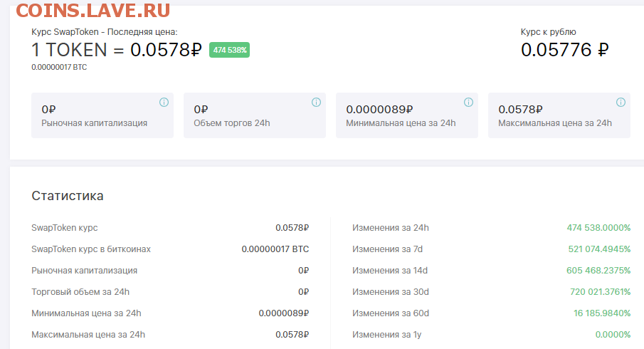Open info icon on Рыночная капитализация card
Viewport: 644px width, 349px height.
(164, 103)
